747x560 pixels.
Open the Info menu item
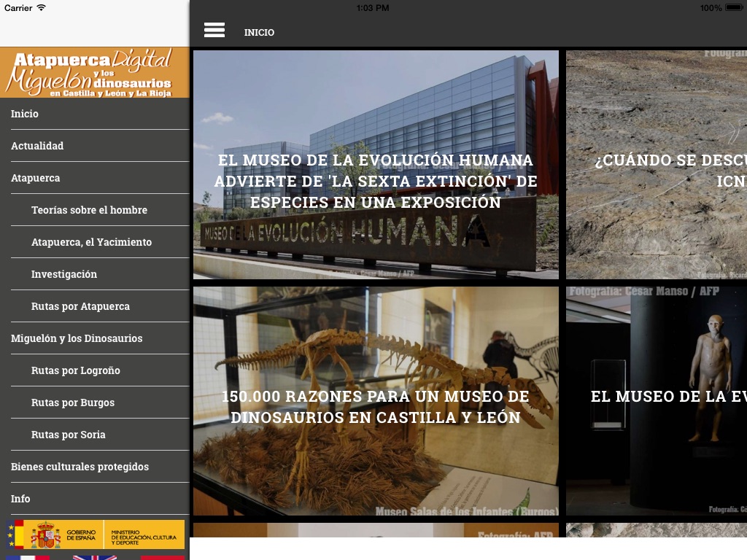click(x=100, y=499)
